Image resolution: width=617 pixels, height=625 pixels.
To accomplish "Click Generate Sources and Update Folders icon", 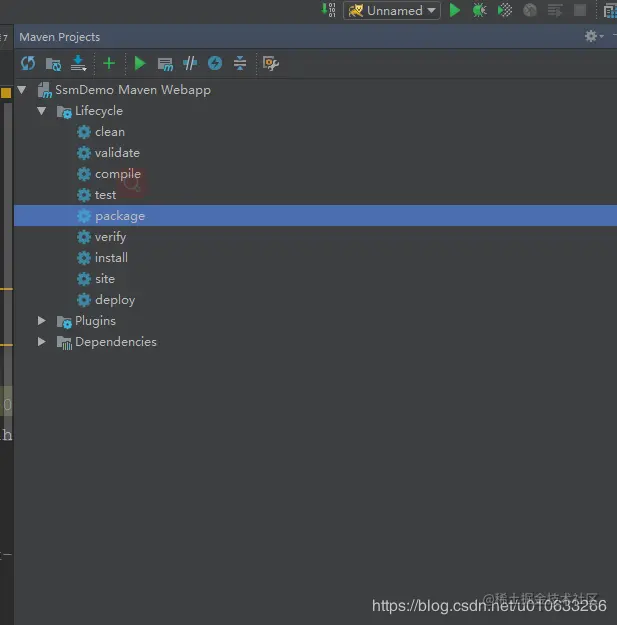I will coord(53,64).
